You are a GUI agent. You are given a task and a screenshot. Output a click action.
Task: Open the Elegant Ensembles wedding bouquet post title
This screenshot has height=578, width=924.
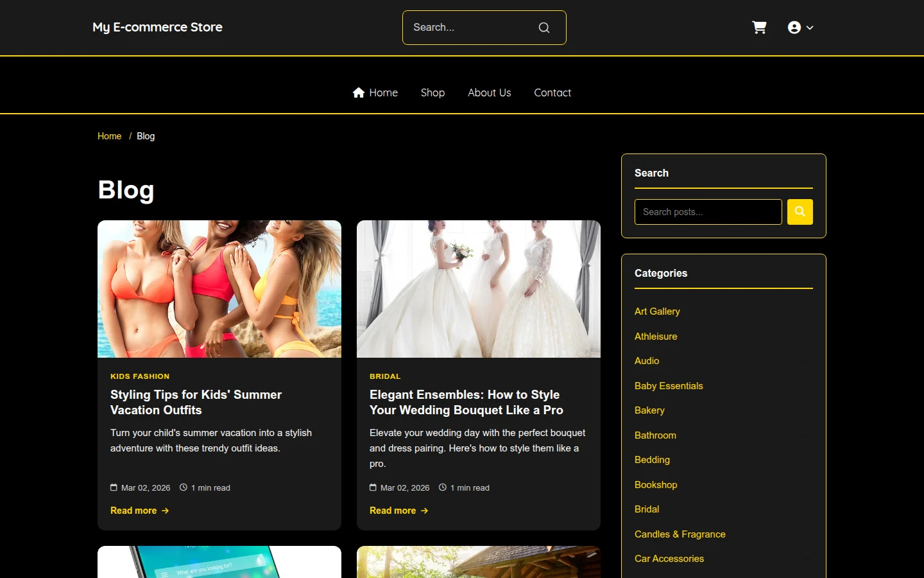466,402
